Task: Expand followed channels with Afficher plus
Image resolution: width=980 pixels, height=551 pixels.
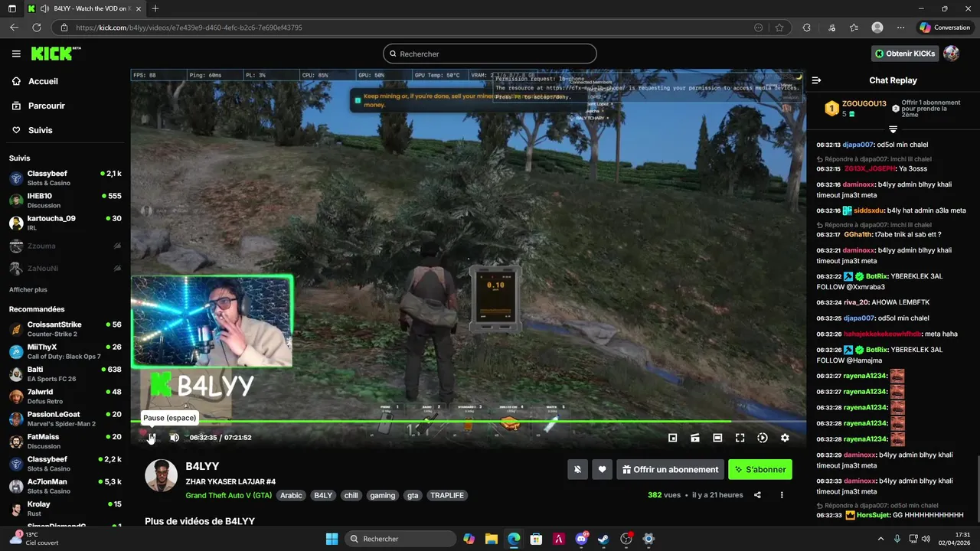Action: (x=28, y=290)
